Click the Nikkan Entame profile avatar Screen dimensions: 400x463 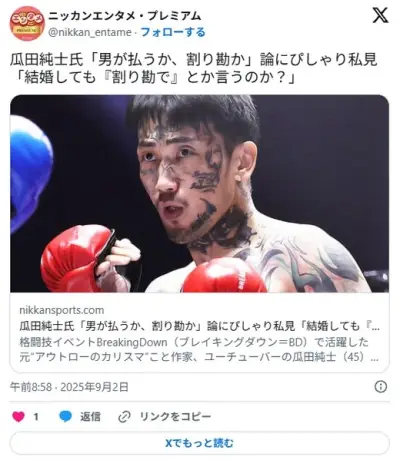tap(27, 24)
